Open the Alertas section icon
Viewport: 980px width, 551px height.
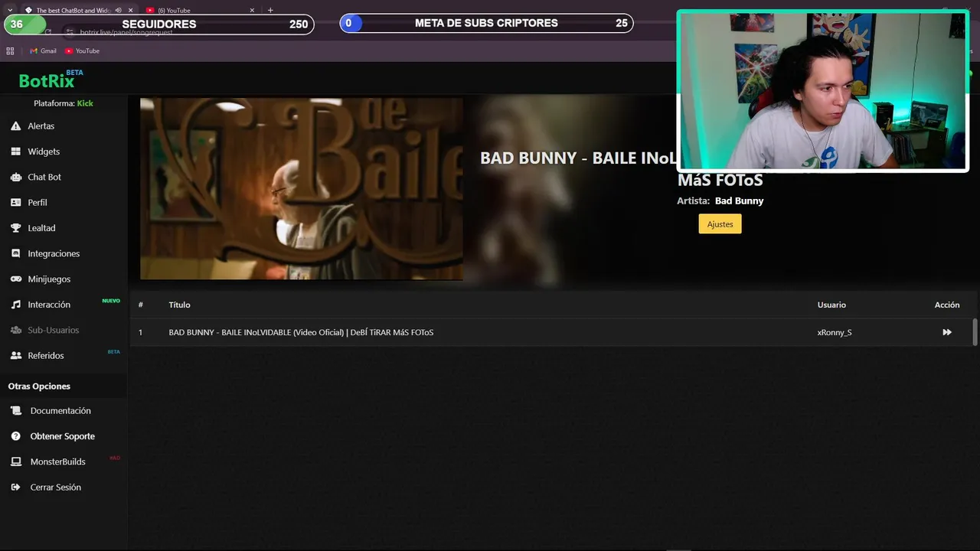pyautogui.click(x=15, y=126)
